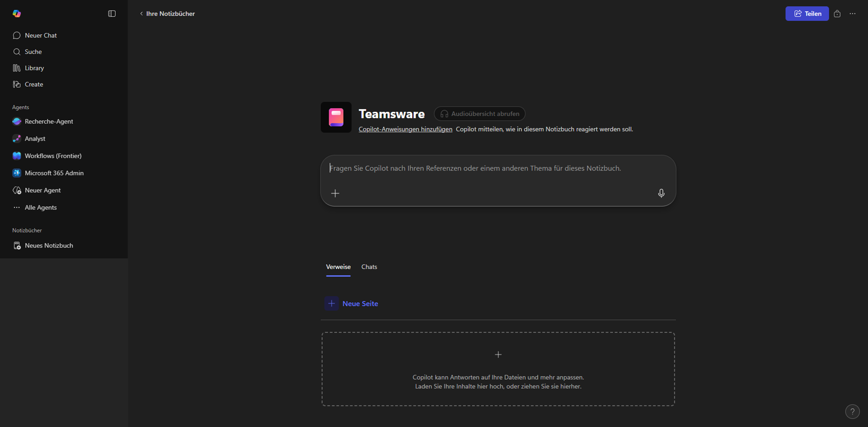The height and width of the screenshot is (427, 868).
Task: Switch to the Chats tab
Action: (369, 267)
